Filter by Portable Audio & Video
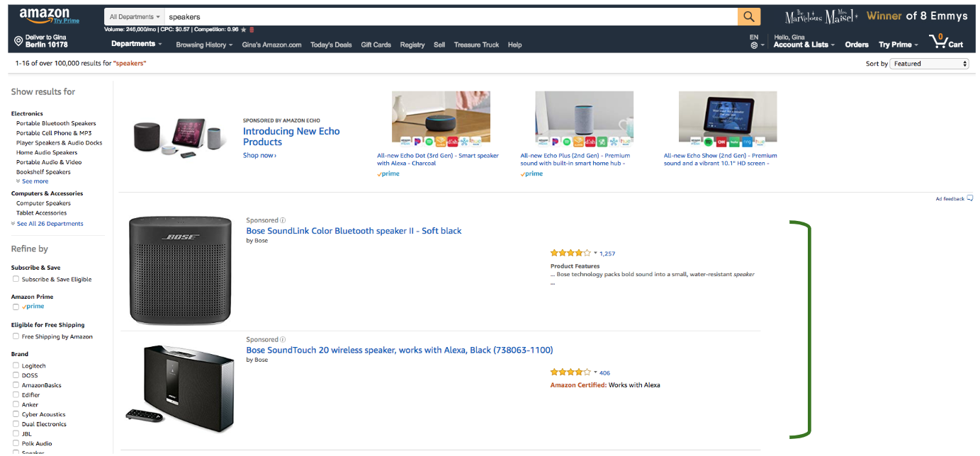The height and width of the screenshot is (456, 980). coord(49,162)
